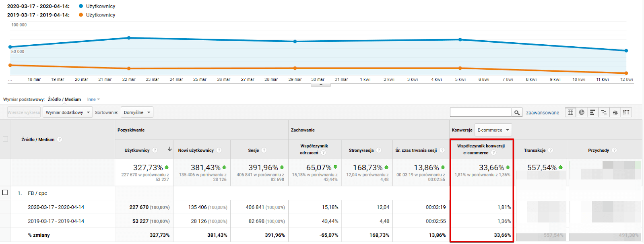Click the 22 mar data point on blue line
This screenshot has height=244, width=644.
tap(129, 38)
